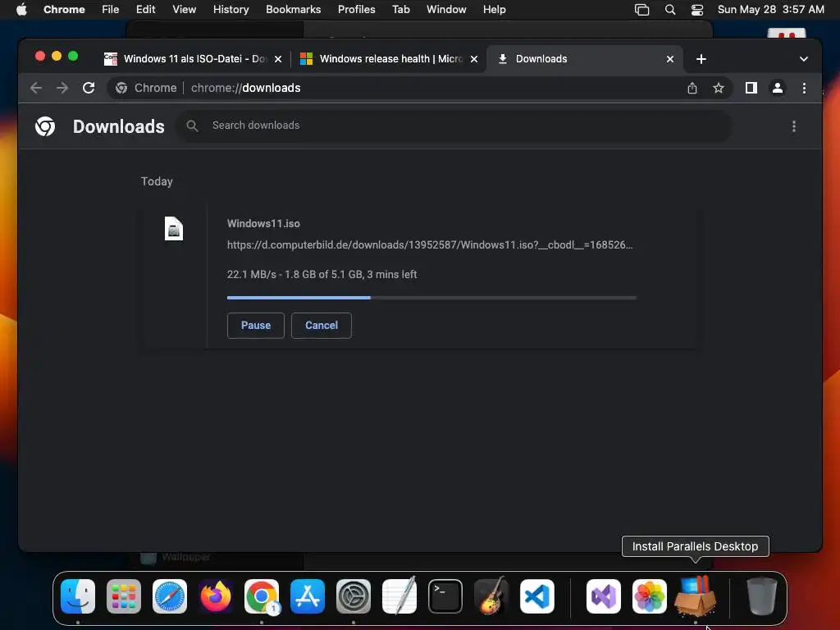This screenshot has height=630, width=840.
Task: Click the Google Chrome Dock icon
Action: point(262,596)
